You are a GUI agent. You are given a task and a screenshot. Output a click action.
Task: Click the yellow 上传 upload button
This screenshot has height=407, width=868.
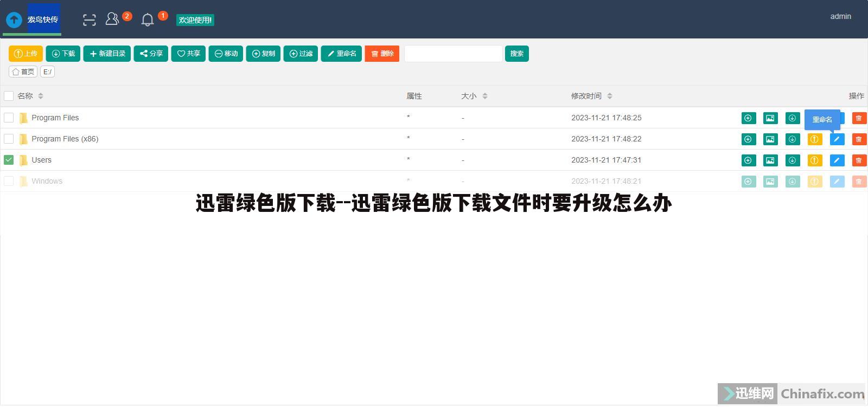[x=25, y=54]
